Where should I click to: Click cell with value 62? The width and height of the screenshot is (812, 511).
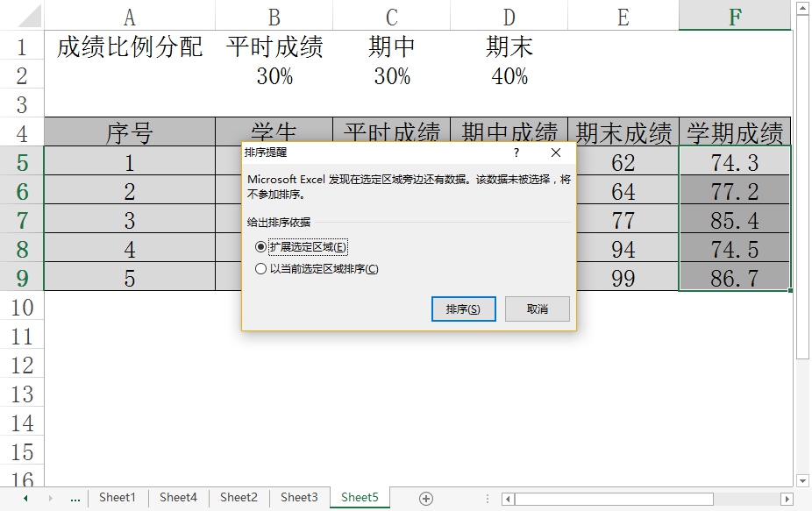coord(627,162)
